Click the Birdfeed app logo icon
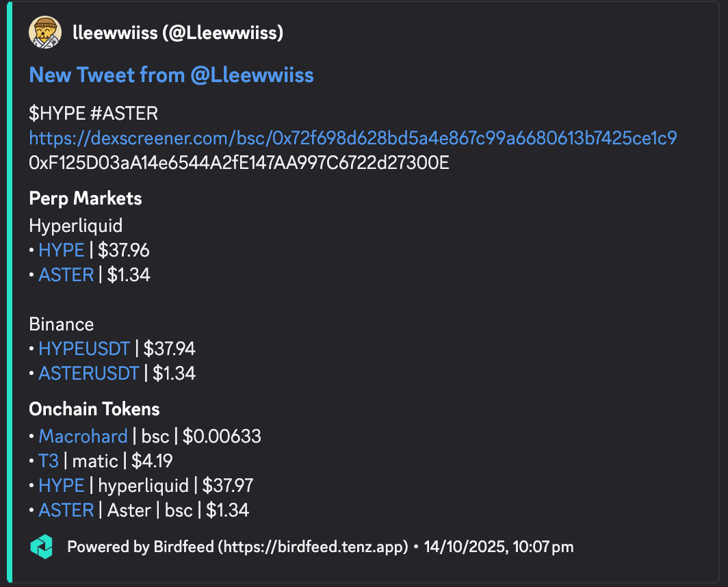Image resolution: width=728 pixels, height=587 pixels. point(42,547)
